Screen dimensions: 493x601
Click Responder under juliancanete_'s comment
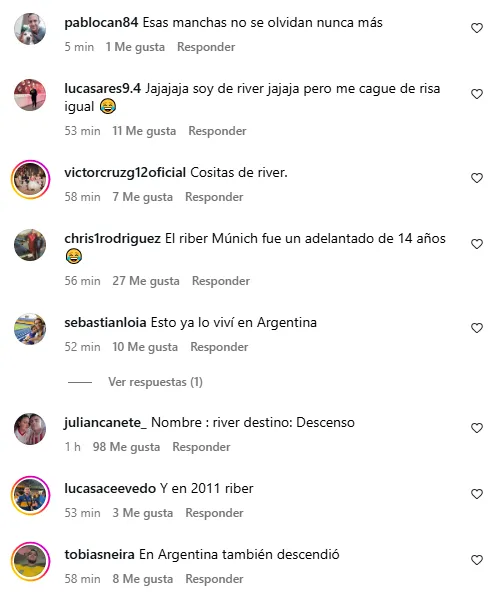[201, 447]
